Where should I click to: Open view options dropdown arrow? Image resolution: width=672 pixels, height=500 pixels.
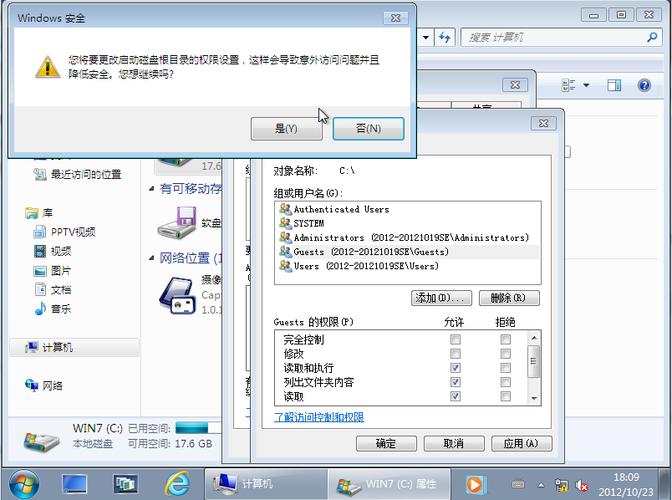[586, 85]
